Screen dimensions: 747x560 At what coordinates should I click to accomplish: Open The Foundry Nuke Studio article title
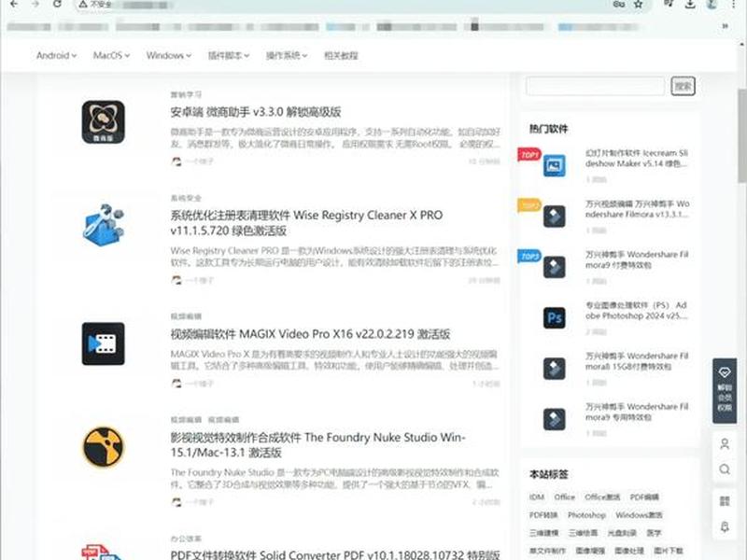pos(318,445)
